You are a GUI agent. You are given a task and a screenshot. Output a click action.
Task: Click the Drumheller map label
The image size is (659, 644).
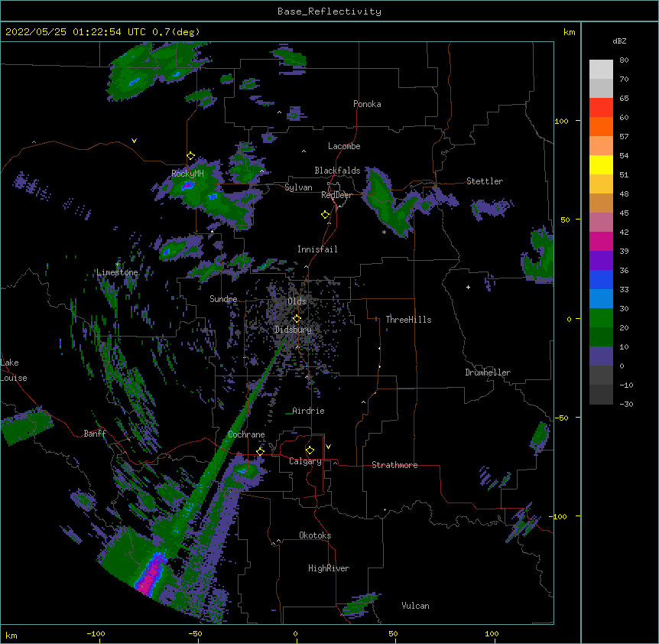[x=488, y=372]
